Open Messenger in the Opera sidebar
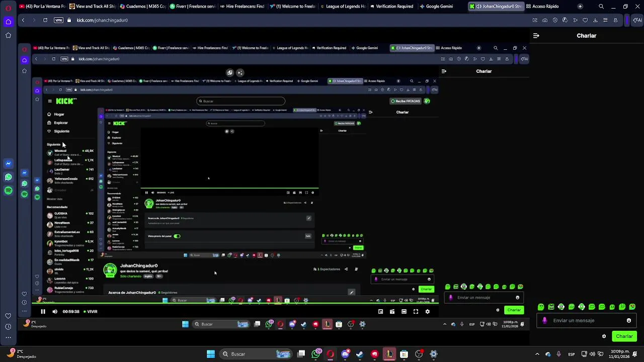Image resolution: width=644 pixels, height=362 pixels. point(8,163)
